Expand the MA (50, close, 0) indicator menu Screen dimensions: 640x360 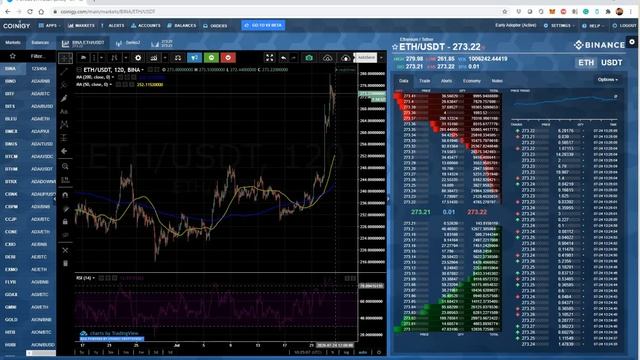click(x=111, y=84)
